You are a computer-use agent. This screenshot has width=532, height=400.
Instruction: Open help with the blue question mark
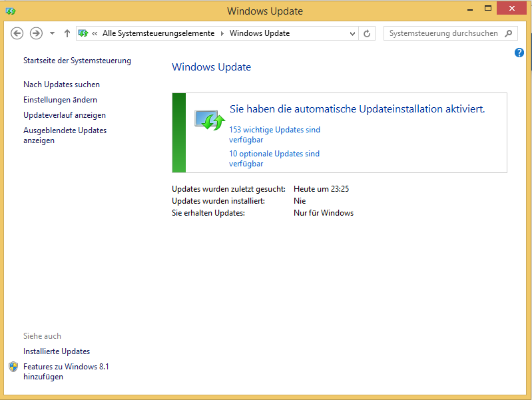point(519,53)
